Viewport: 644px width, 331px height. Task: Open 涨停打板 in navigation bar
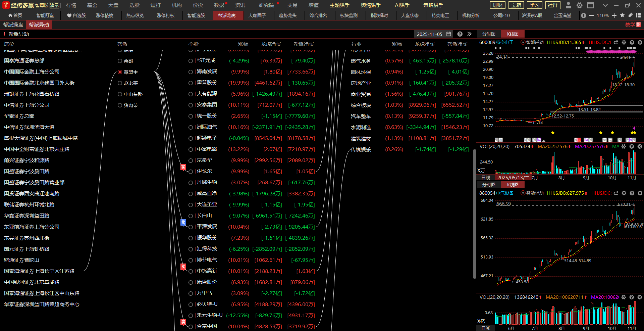pyautogui.click(x=166, y=15)
